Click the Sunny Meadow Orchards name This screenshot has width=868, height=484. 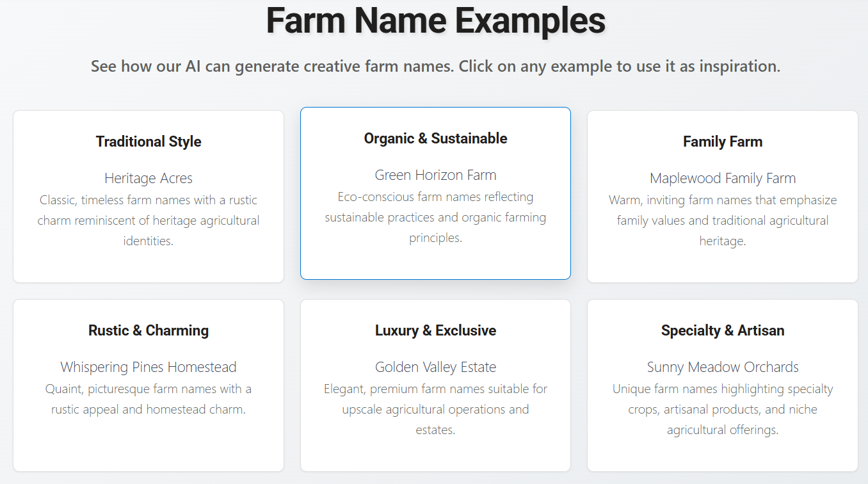723,367
